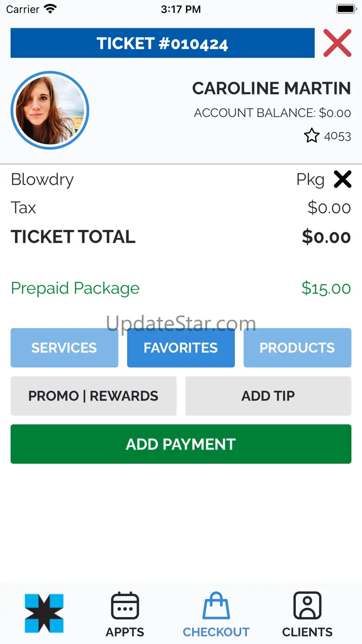Viewport: 362px width, 644px height.
Task: Tap the Wi-Fi status bar icon
Action: coord(50,9)
